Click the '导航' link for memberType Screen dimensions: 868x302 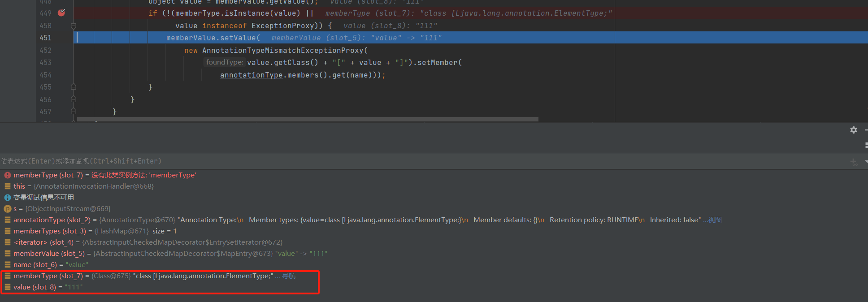[288, 276]
